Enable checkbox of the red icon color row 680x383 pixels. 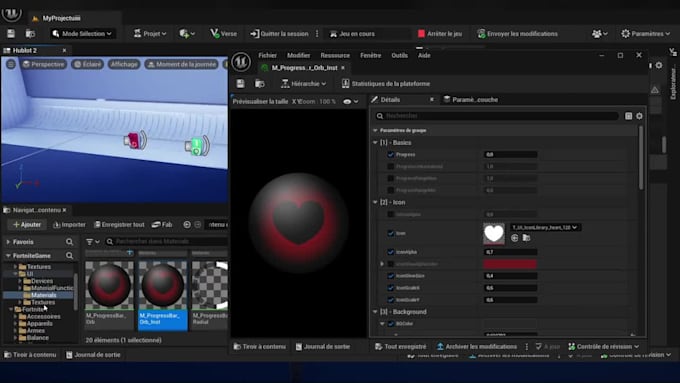click(390, 264)
